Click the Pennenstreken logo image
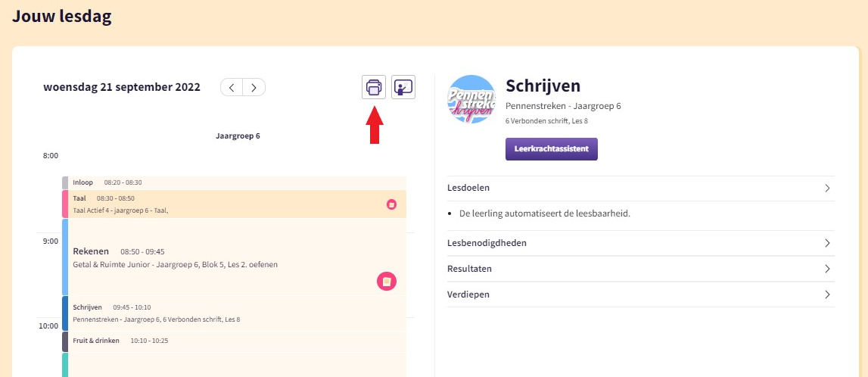This screenshot has width=868, height=377. pyautogui.click(x=471, y=98)
